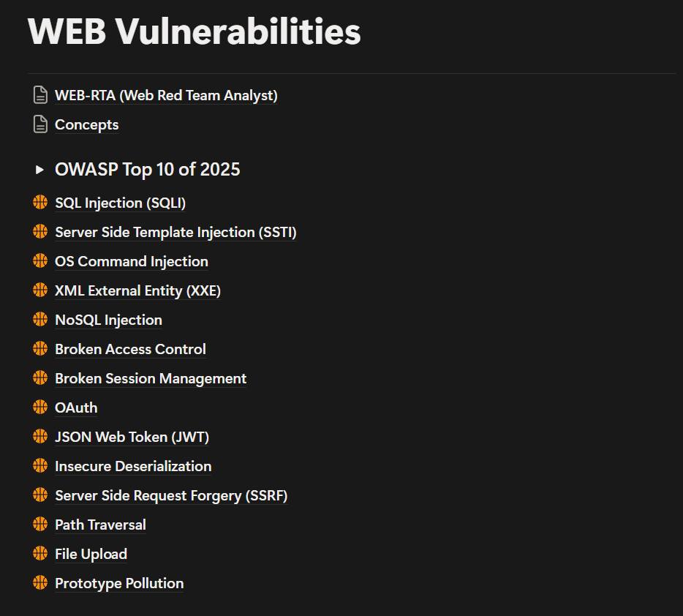Click the icon beside File Upload
The width and height of the screenshot is (683, 616).
click(40, 553)
